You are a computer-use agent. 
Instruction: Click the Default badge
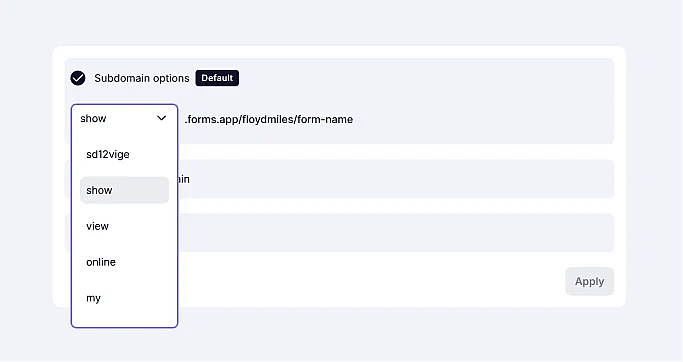click(x=217, y=78)
